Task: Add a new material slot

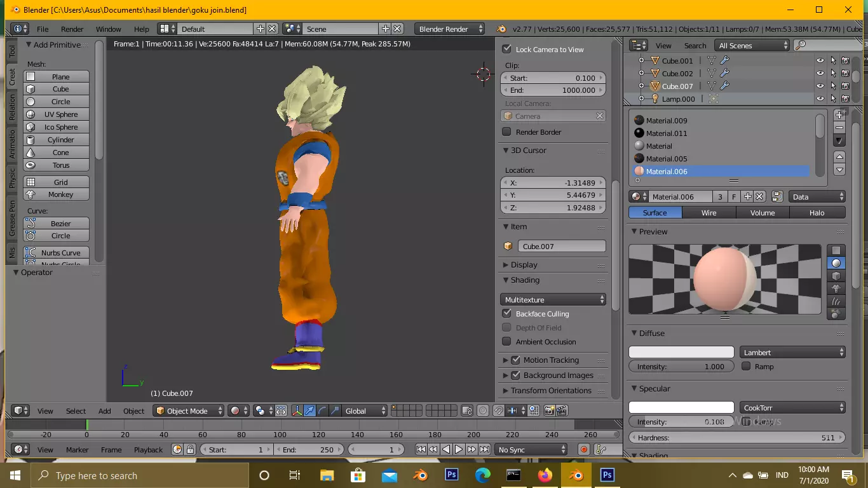Action: pos(839,115)
